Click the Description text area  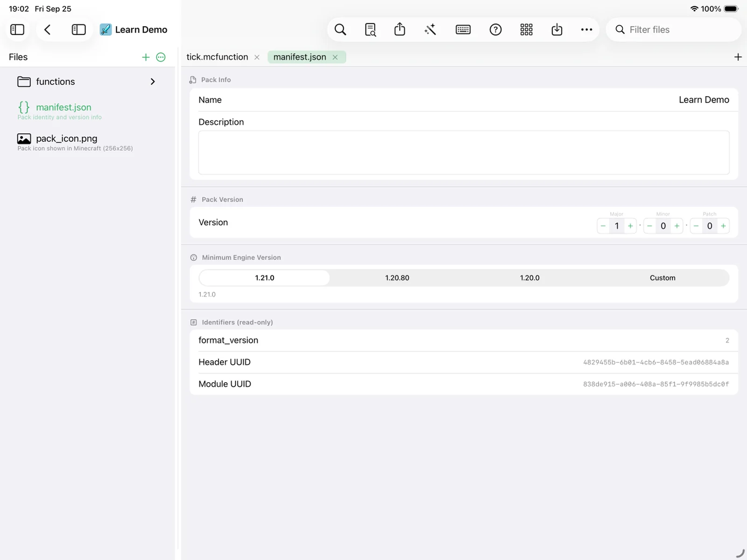coord(464,153)
